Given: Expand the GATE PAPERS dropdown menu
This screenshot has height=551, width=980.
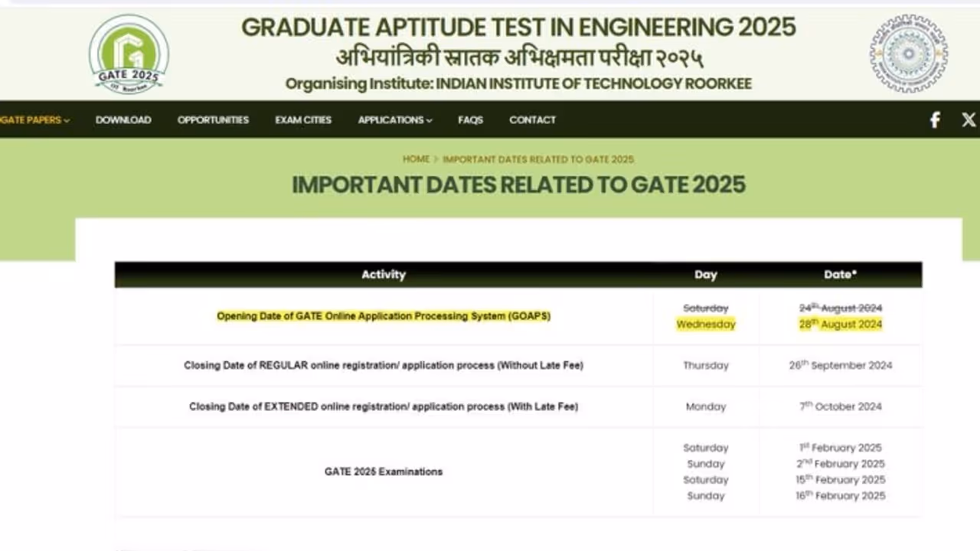Looking at the screenshot, I should point(34,120).
